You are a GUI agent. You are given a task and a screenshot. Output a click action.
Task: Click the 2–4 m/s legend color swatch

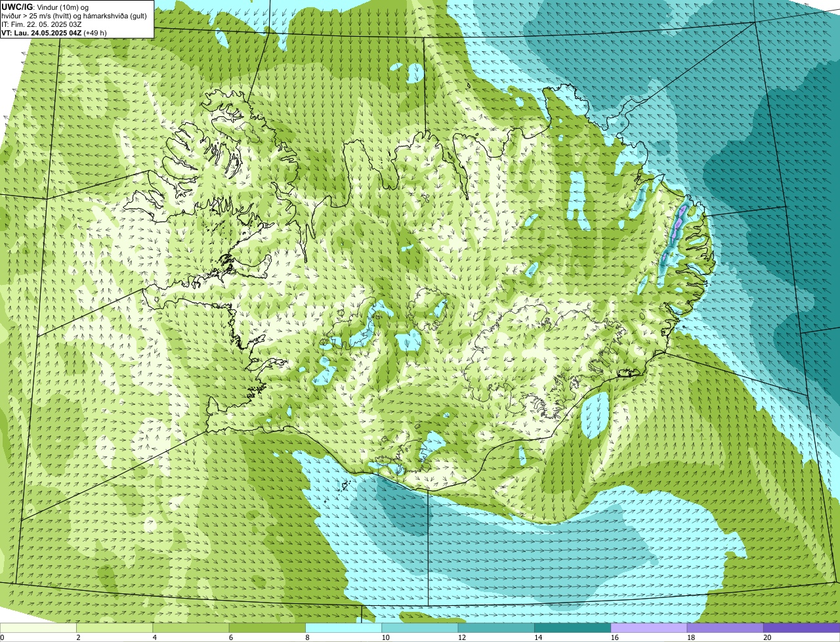coord(115,628)
